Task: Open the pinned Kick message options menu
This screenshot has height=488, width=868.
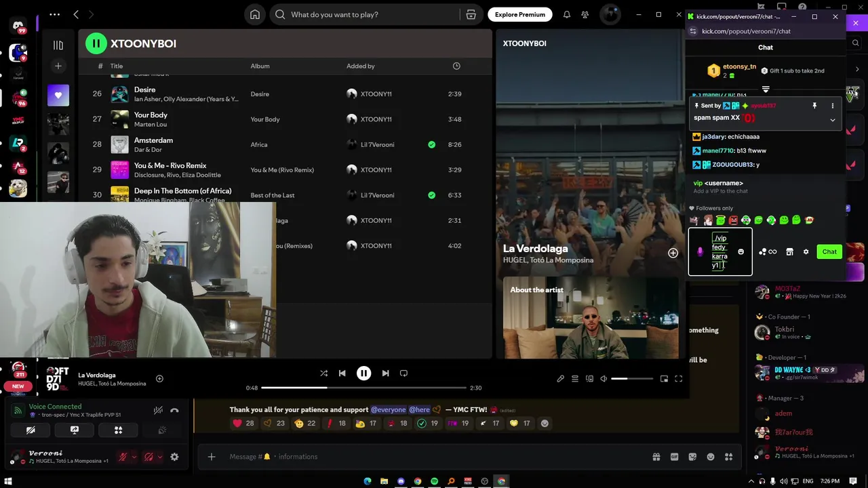Action: click(833, 106)
